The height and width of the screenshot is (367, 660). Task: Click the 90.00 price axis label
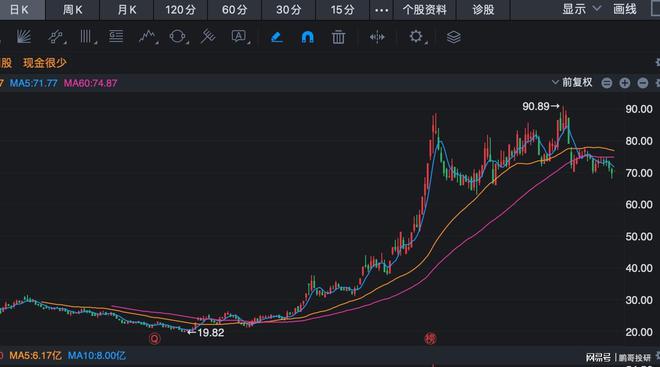(x=639, y=109)
